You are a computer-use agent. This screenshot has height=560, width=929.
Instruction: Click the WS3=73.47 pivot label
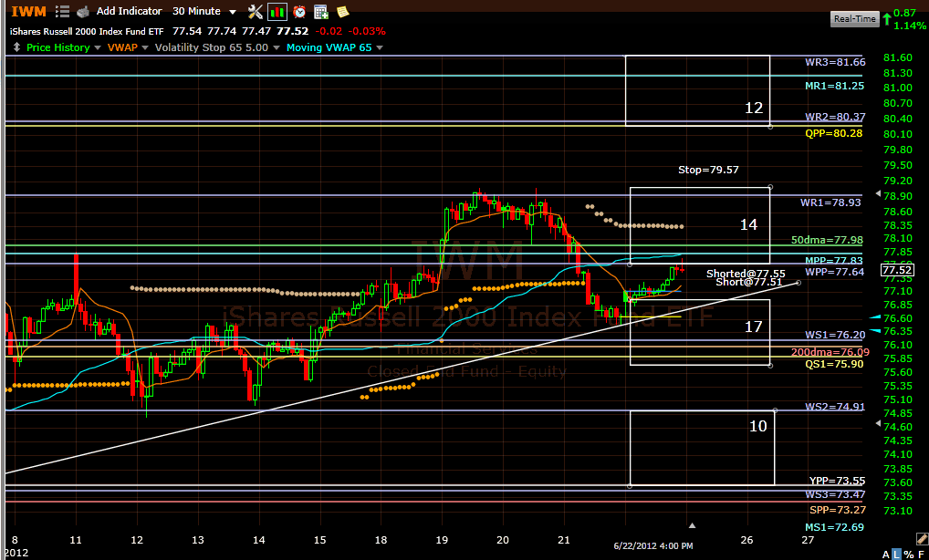point(835,495)
